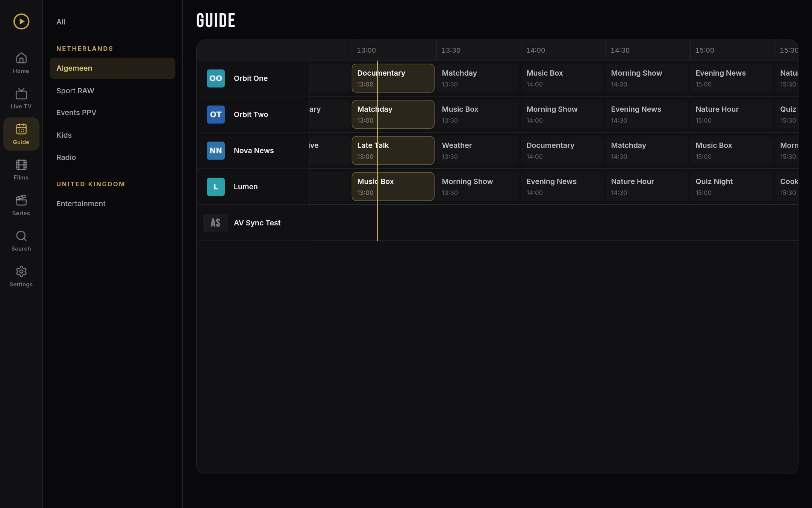Open Matchday 13:00 on Orbit Two

(x=393, y=114)
